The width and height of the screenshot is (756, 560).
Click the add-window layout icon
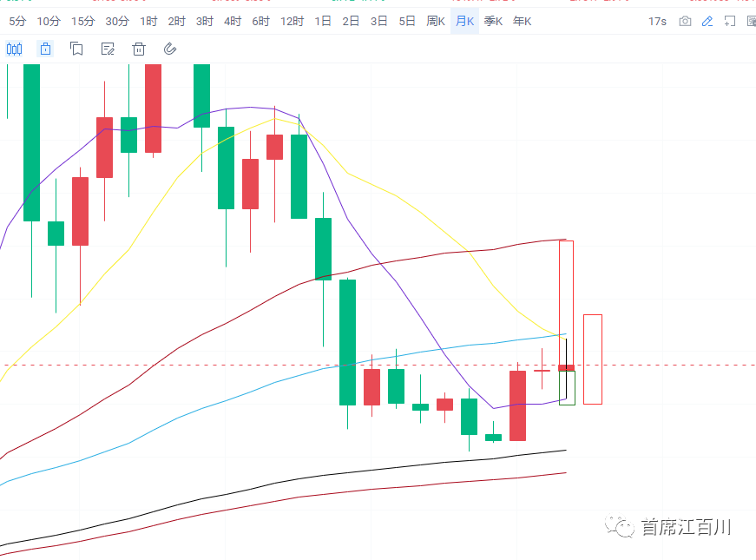(x=730, y=21)
